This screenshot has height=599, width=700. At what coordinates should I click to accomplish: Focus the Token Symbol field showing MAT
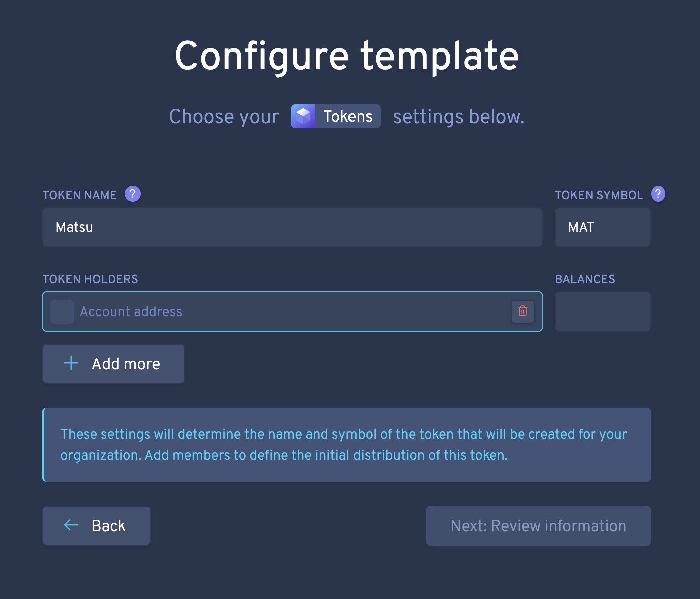pyautogui.click(x=603, y=227)
